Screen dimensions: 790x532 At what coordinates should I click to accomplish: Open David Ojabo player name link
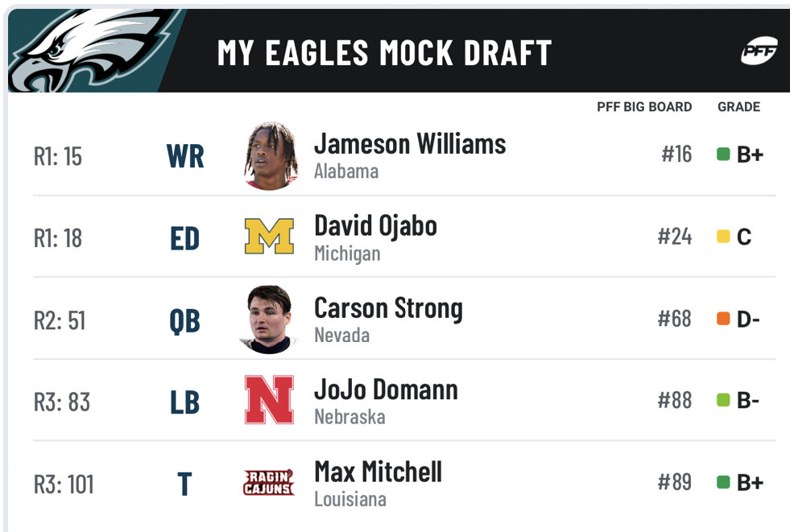(375, 226)
